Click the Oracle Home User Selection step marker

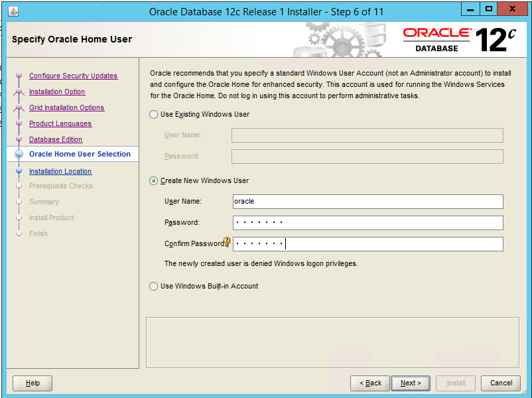pyautogui.click(x=19, y=155)
